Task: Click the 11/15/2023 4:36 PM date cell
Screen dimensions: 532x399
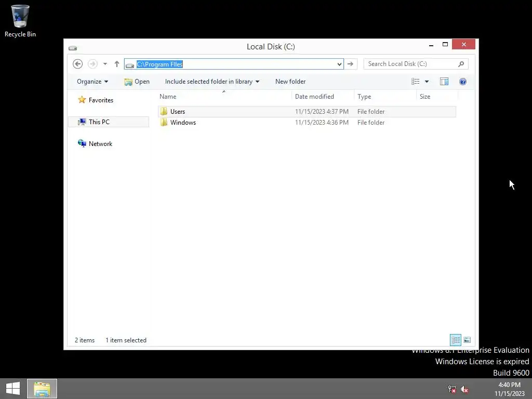Action: coord(322,123)
